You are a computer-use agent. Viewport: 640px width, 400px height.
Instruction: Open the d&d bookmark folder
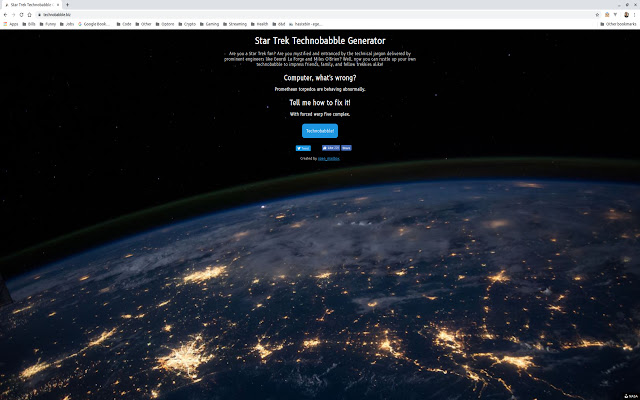click(279, 24)
